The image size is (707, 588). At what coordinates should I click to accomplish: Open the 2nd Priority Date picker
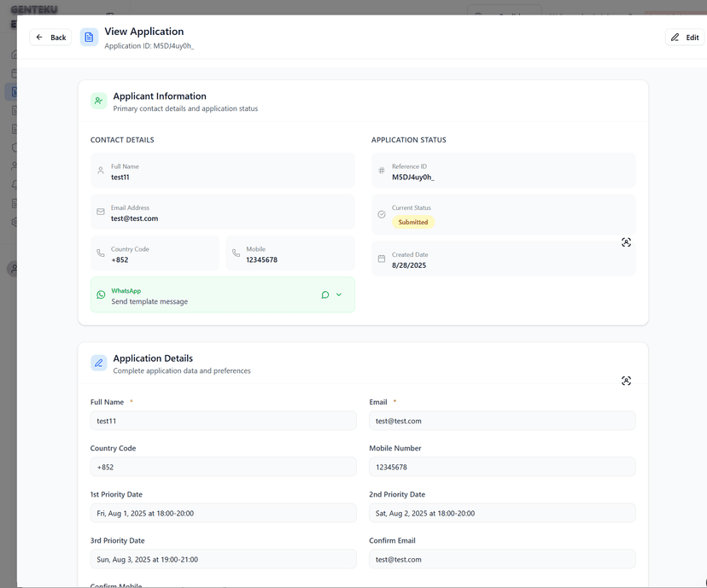click(x=504, y=513)
